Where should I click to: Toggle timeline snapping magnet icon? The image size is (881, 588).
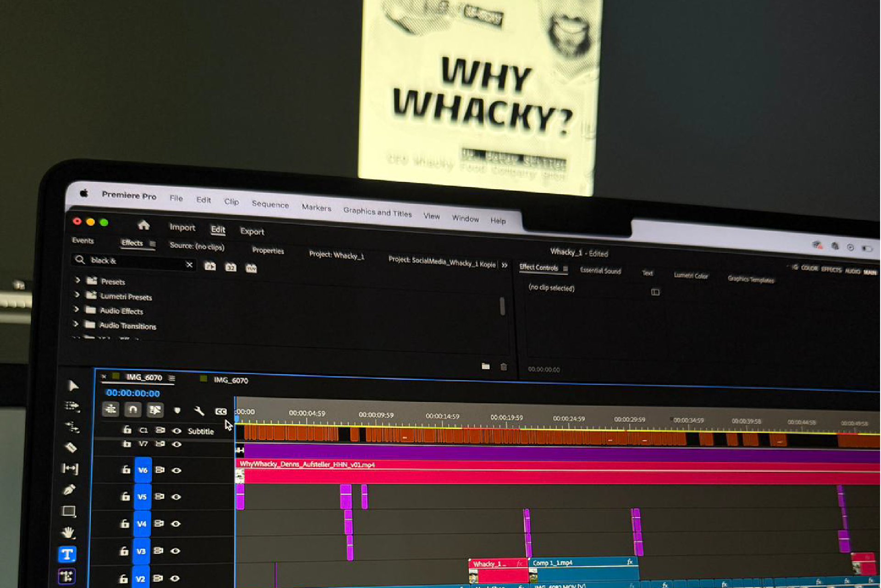coord(133,409)
